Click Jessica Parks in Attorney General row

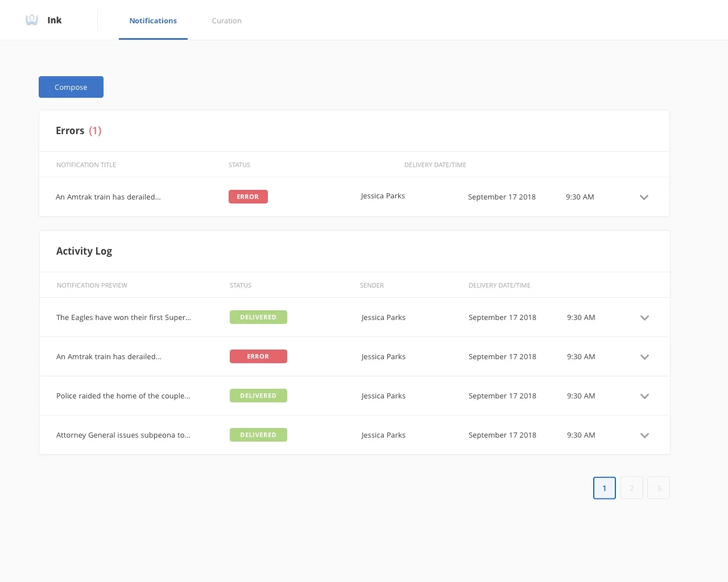[x=383, y=435]
